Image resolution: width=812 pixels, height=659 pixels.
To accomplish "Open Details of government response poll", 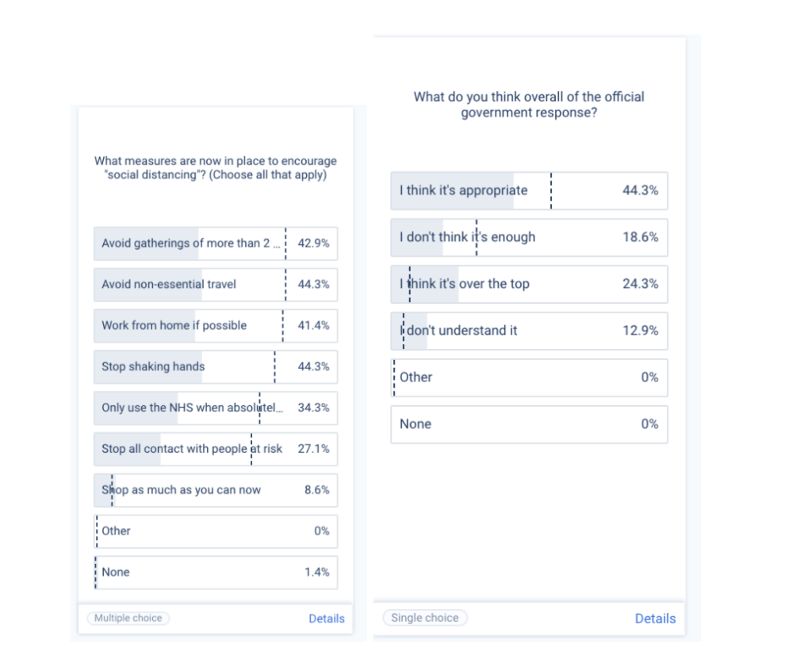I will (655, 619).
